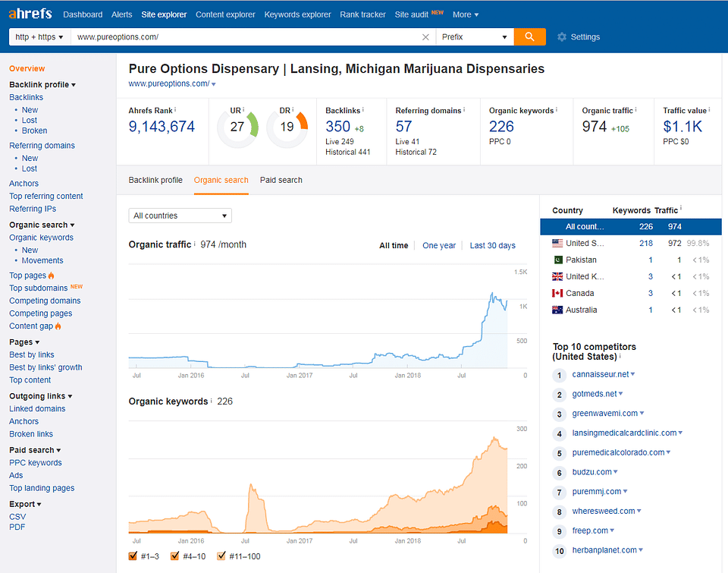Viewport: 728px width, 573px height.
Task: Open Content explorer in top navigation
Action: point(225,14)
